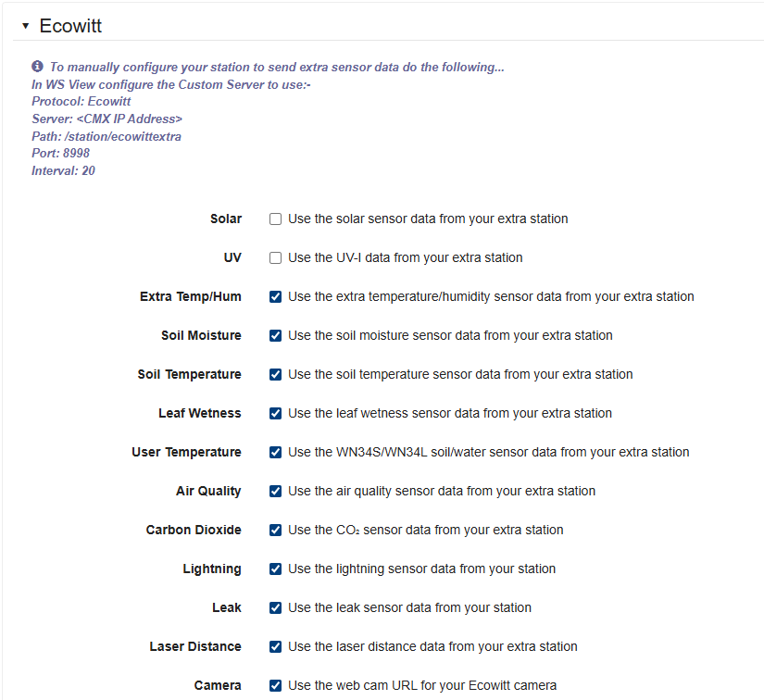Uncheck the laser distance data option
The image size is (764, 700).
pos(275,646)
